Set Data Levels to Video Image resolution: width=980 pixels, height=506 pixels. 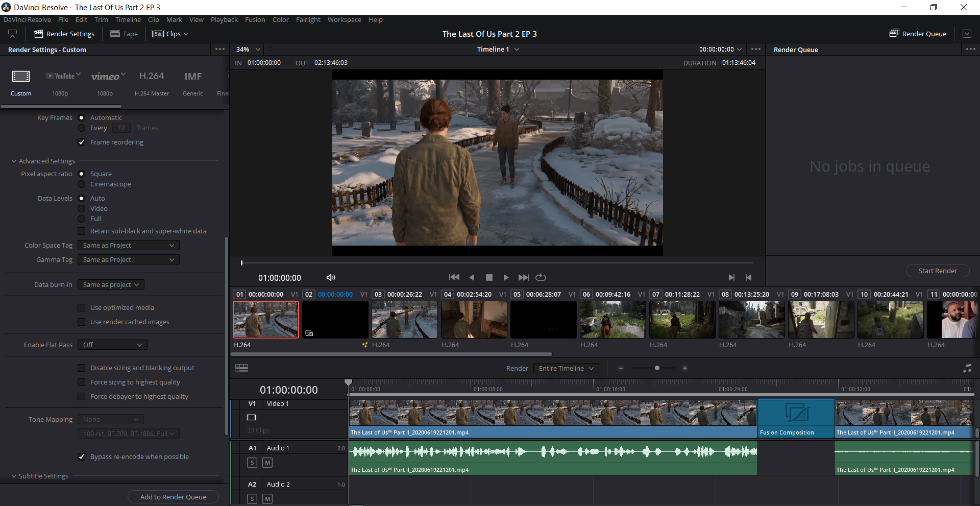click(82, 209)
